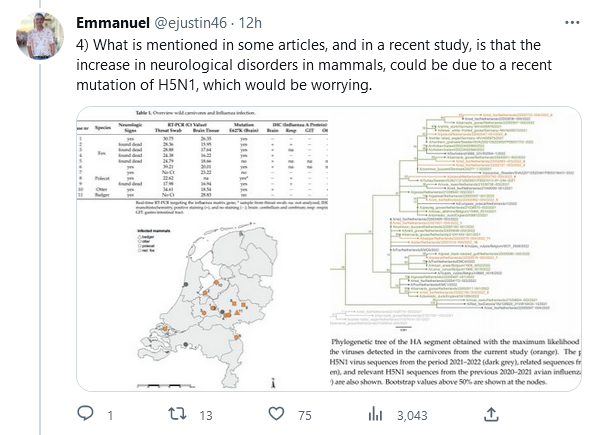
Task: Open the Table 1 carnivores overview image
Action: [x=203, y=161]
